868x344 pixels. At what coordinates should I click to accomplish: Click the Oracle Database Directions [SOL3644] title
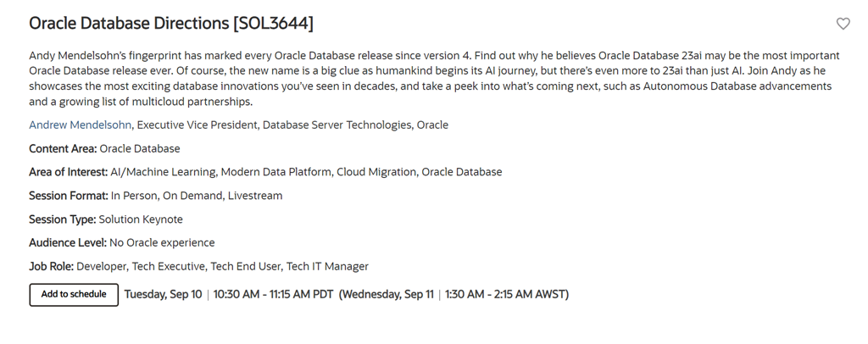pos(170,24)
